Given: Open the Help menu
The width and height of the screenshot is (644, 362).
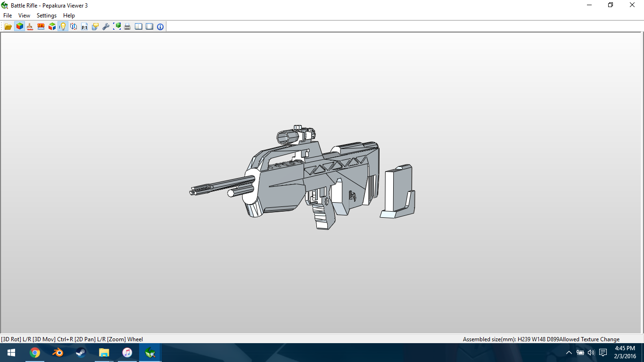Looking at the screenshot, I should tap(69, 16).
